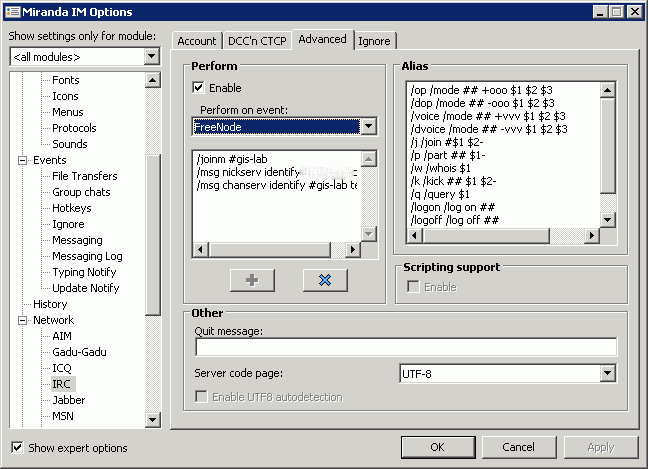Select File Transfers under Events
648x469 pixels.
click(x=85, y=176)
